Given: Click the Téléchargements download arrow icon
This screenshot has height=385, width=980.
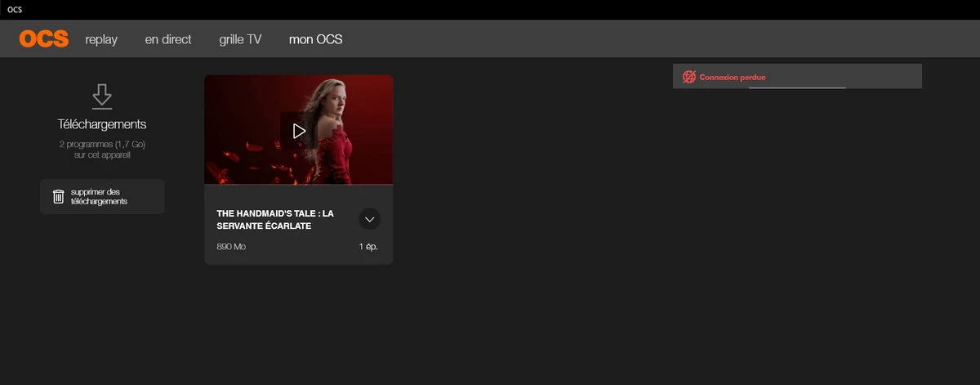Looking at the screenshot, I should 102,96.
